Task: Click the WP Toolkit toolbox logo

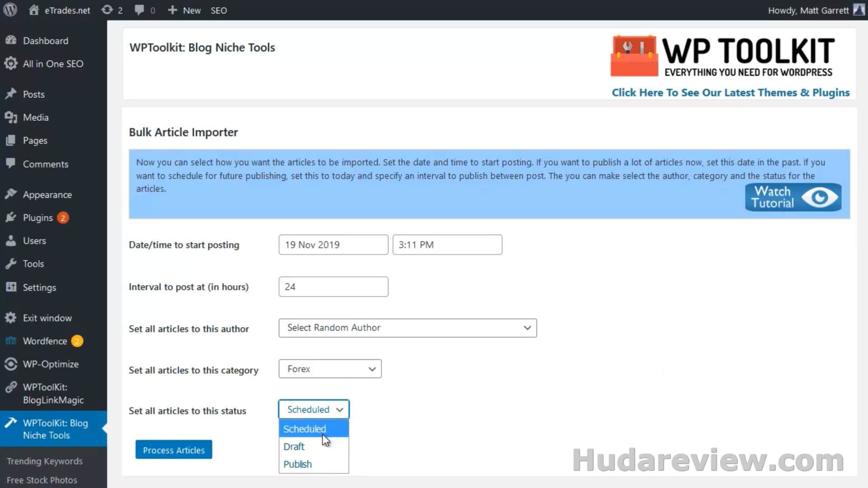Action: [634, 56]
